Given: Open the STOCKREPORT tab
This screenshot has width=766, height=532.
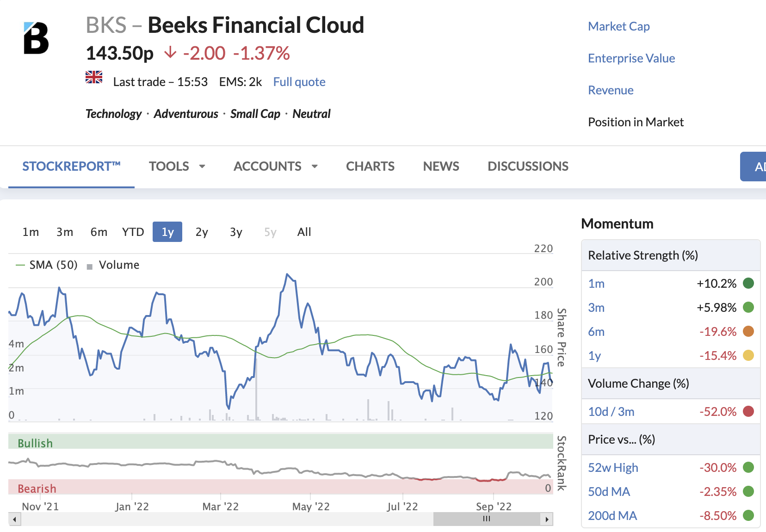Looking at the screenshot, I should click(x=71, y=166).
